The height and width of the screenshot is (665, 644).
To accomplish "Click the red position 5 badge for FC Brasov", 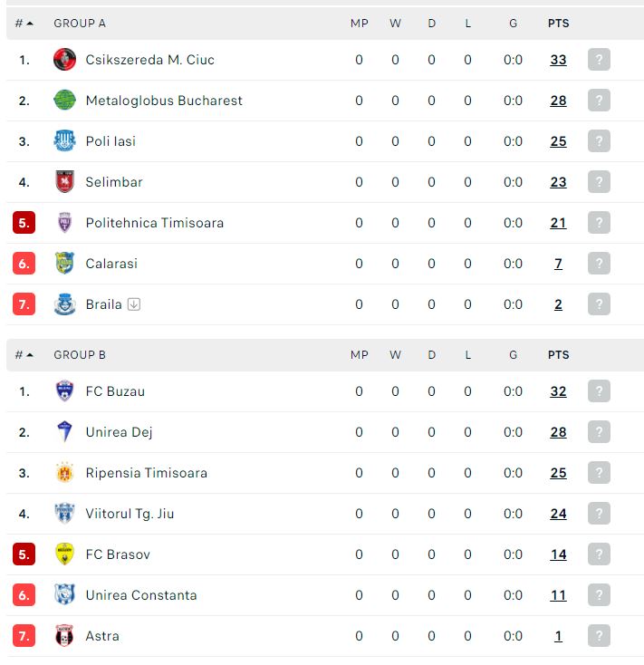I will pos(24,554).
